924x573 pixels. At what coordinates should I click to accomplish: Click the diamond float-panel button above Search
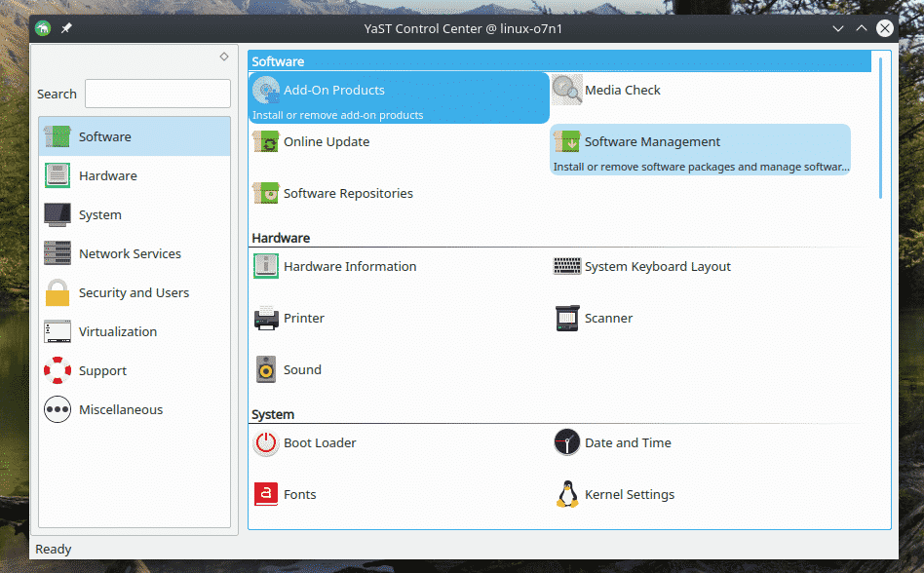[224, 57]
